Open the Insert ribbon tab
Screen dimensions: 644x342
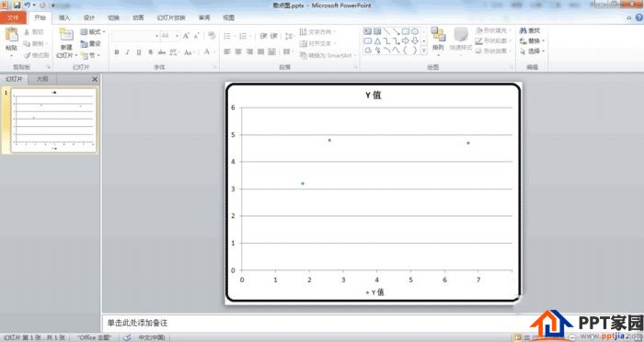(64, 17)
